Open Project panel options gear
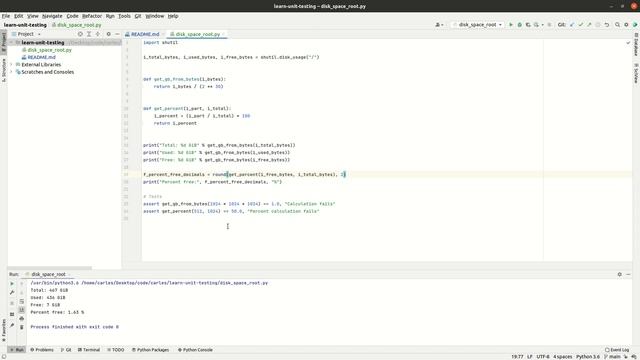The width and height of the screenshot is (640, 360). [x=109, y=34]
